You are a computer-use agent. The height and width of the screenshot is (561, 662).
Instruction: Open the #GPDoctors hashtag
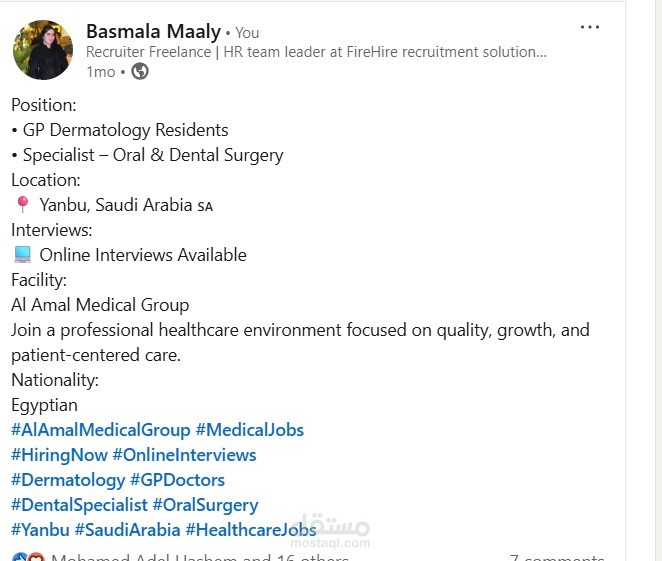point(177,480)
